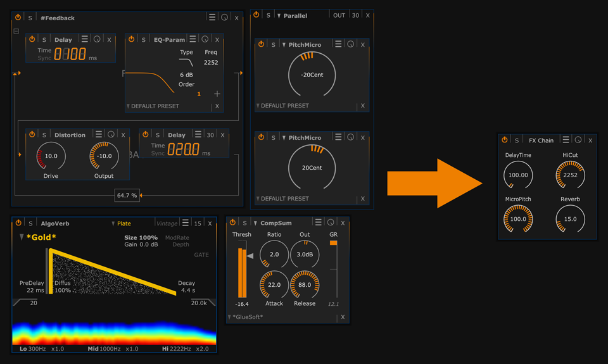Click the 30 mix value on Parallel
Viewport: 608px width, 364px height.
[355, 15]
